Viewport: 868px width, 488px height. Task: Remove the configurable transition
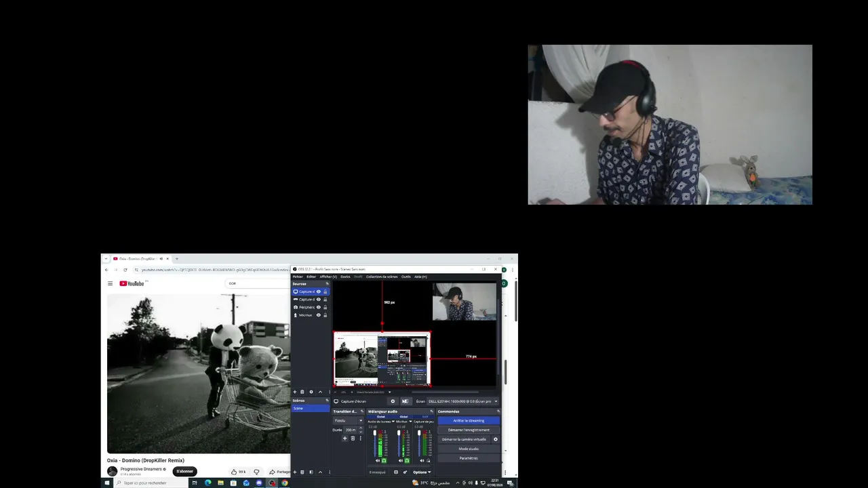pyautogui.click(x=353, y=439)
